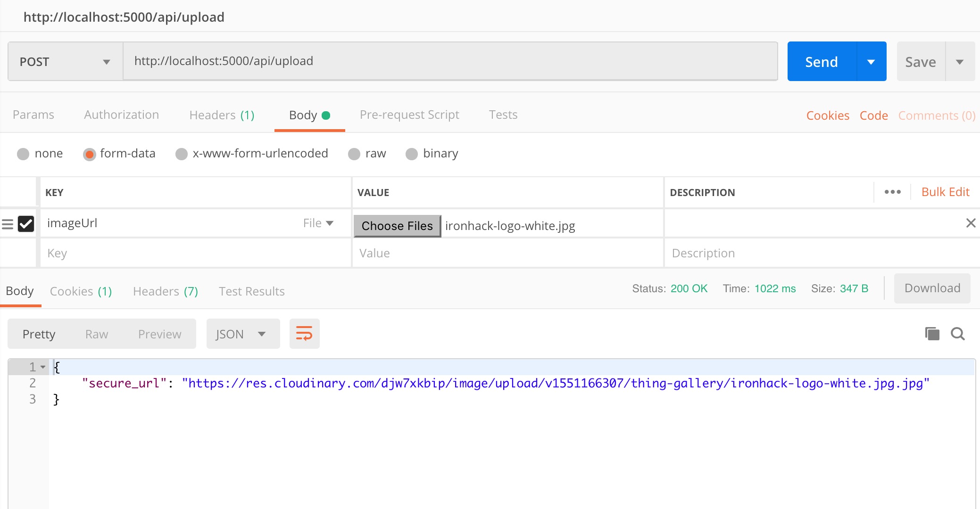Select the raw body radio option
This screenshot has height=509, width=980.
[354, 154]
